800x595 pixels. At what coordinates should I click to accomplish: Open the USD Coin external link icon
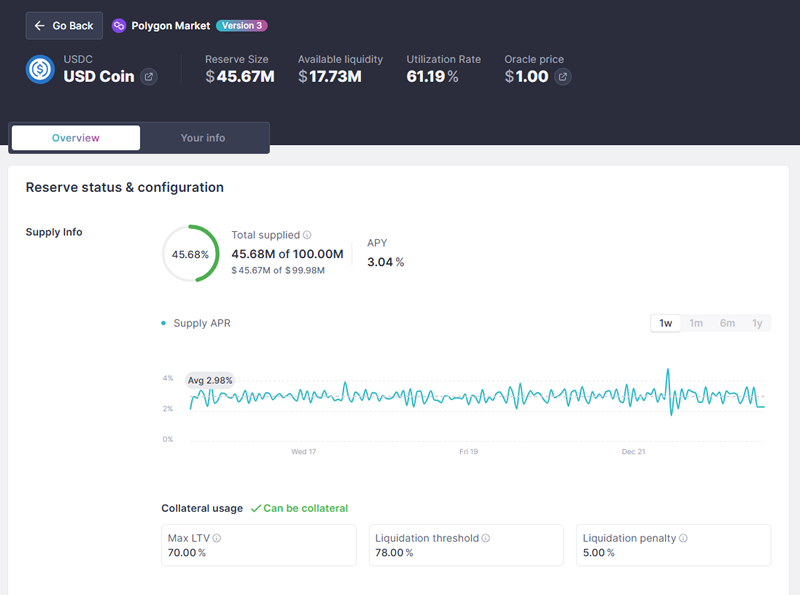[x=149, y=77]
